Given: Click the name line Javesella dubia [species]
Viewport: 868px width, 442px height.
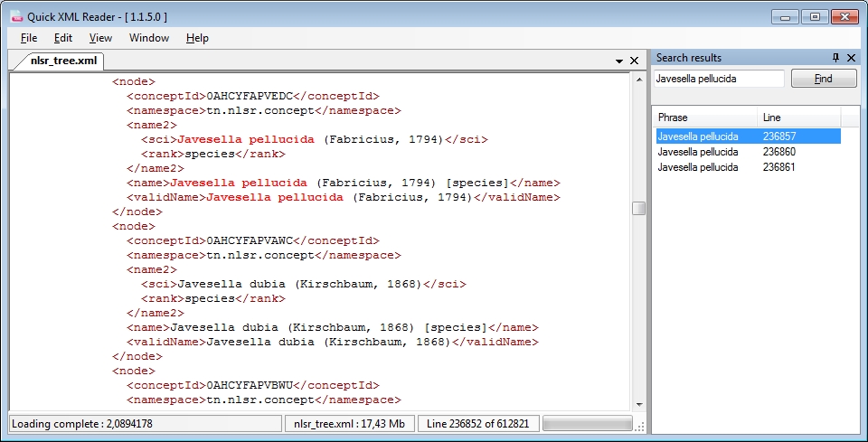Looking at the screenshot, I should click(333, 327).
